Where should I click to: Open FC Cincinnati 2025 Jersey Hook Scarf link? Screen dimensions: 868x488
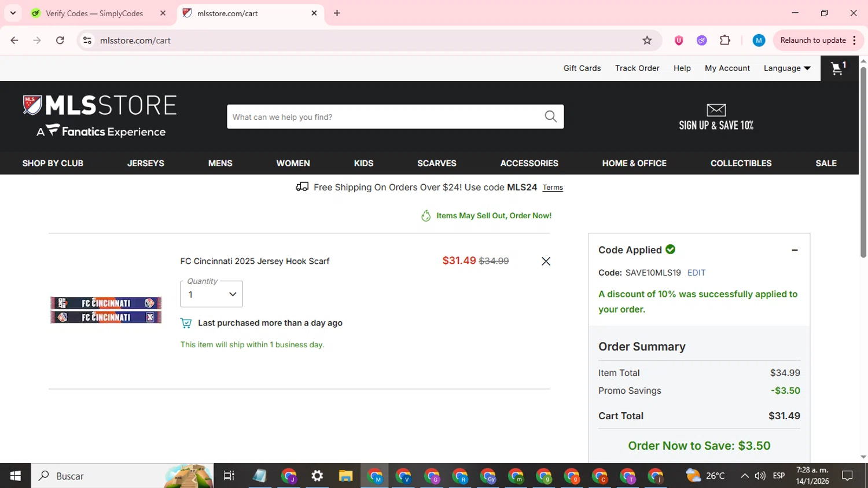pos(255,261)
